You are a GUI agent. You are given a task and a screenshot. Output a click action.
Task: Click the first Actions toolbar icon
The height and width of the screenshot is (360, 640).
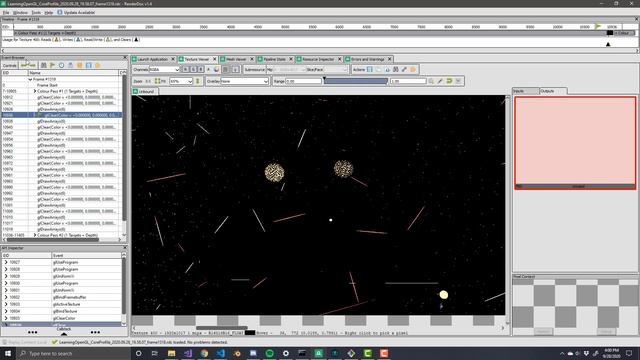(x=370, y=70)
